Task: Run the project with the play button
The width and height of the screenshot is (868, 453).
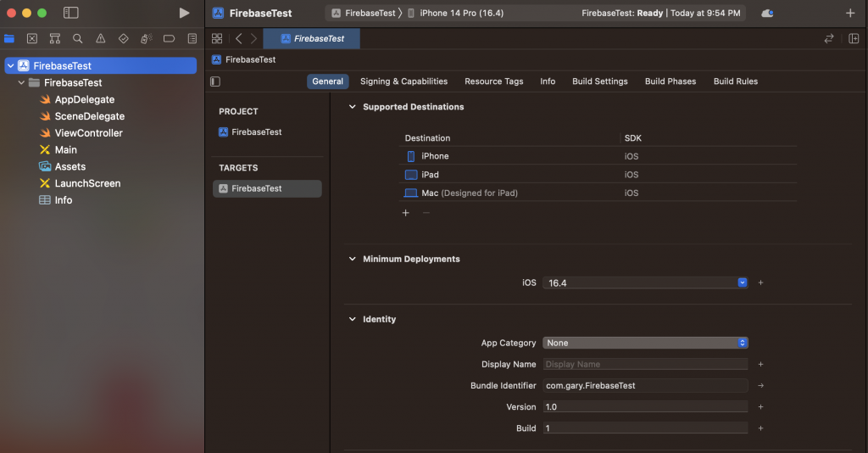Action: tap(184, 13)
